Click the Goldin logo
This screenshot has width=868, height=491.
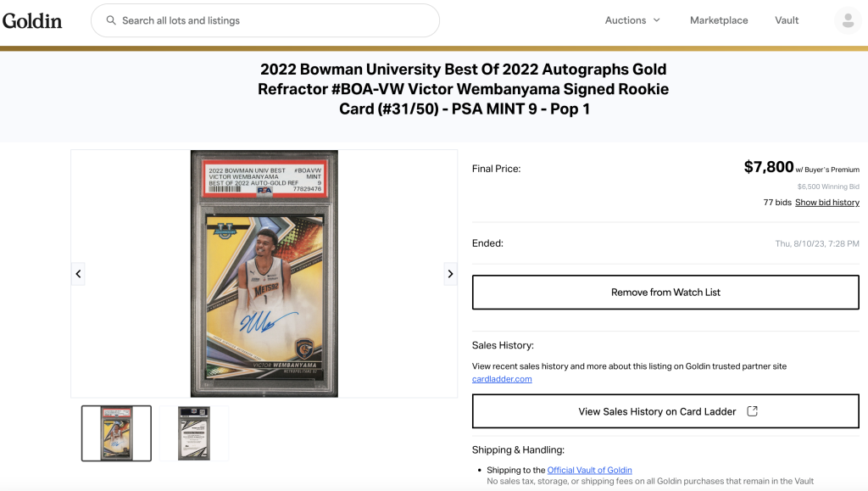[32, 21]
